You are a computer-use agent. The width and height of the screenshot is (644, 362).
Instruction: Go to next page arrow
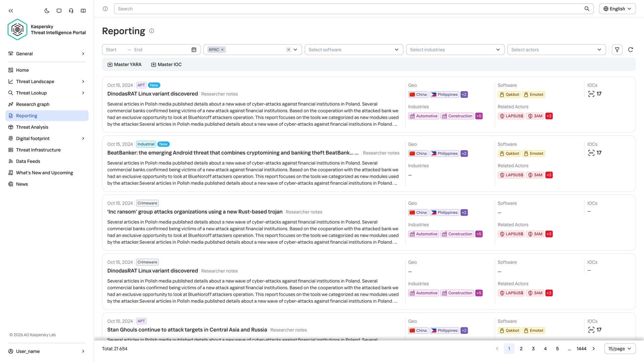(594, 349)
